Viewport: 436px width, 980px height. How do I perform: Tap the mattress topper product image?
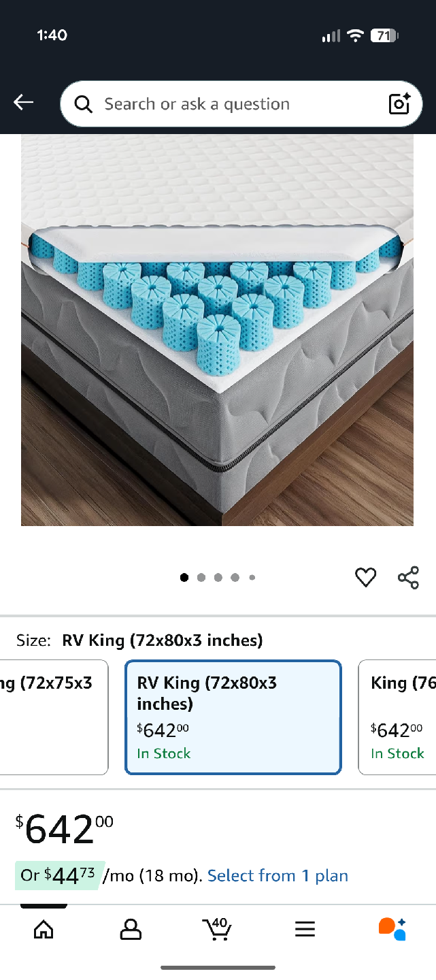pyautogui.click(x=217, y=330)
